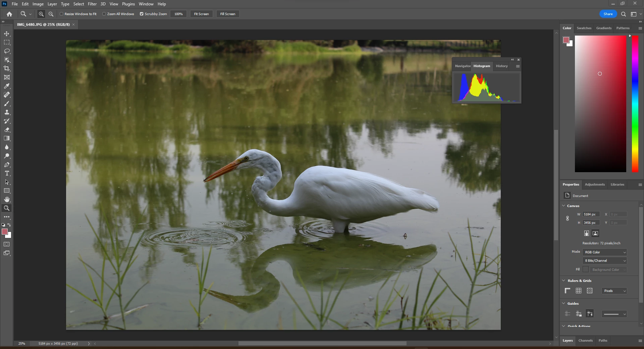Switch to the Swatches tab
The width and height of the screenshot is (644, 349).
[584, 28]
